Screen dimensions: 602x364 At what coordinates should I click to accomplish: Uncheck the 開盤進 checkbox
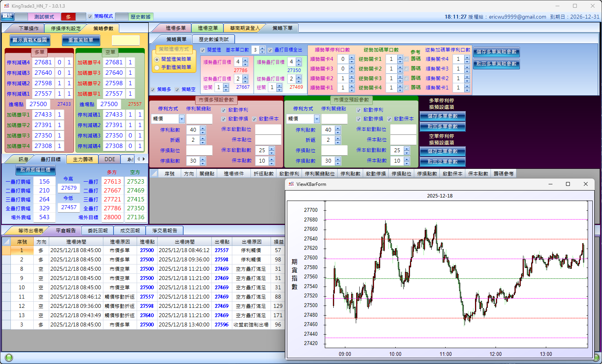[x=202, y=50]
